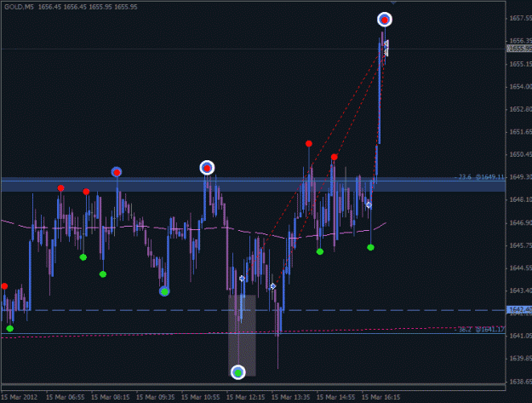This screenshot has height=403, width=532.
Task: Click the 15 Mar 14:55 time label
Action: pos(336,397)
